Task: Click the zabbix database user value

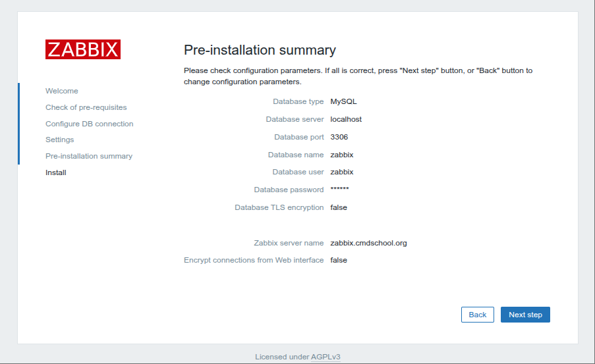Action: pyautogui.click(x=342, y=172)
